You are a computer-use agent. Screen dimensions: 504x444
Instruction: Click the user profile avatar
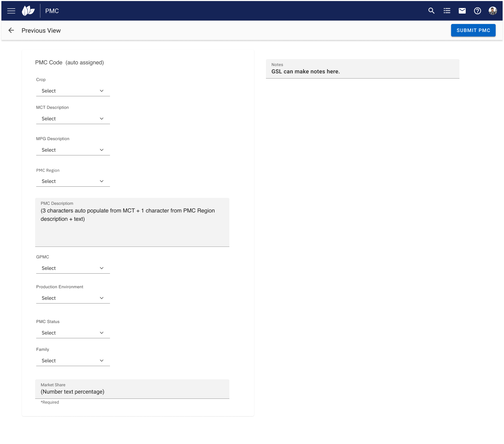(493, 11)
